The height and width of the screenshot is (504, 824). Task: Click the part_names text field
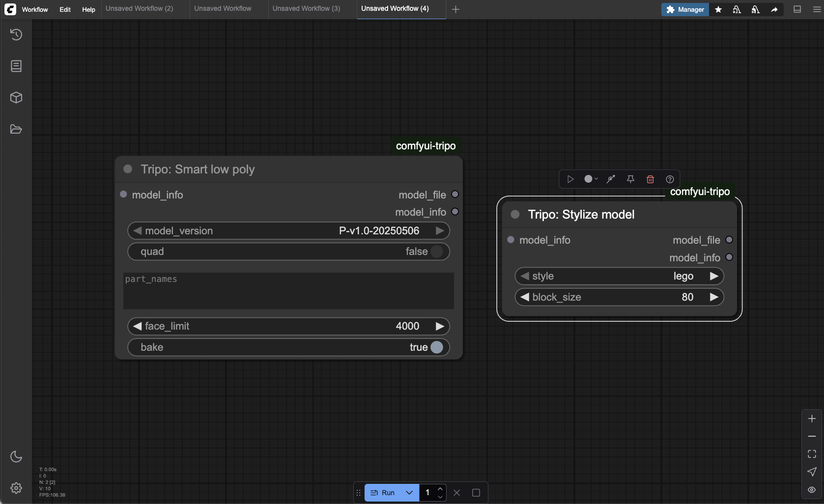point(288,291)
